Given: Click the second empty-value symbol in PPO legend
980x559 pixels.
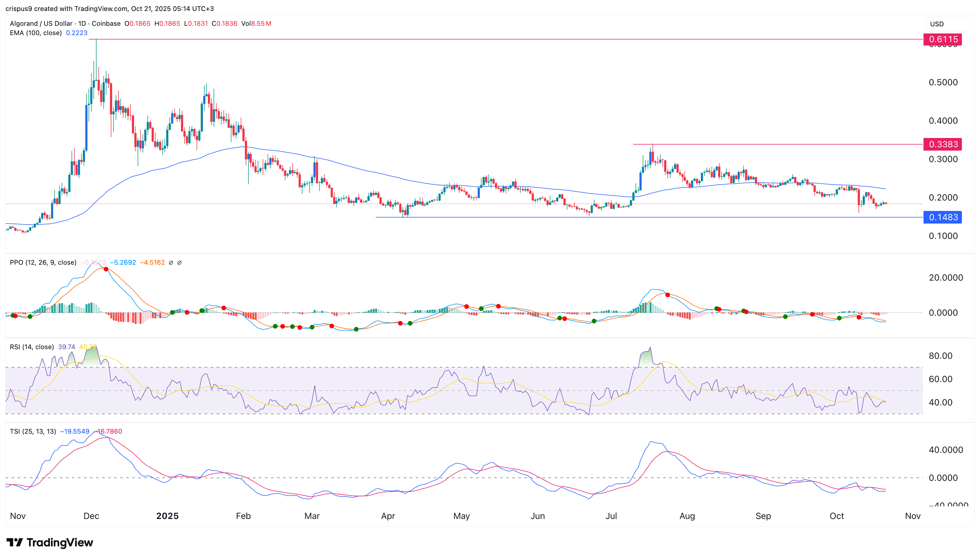Looking at the screenshot, I should click(x=179, y=262).
